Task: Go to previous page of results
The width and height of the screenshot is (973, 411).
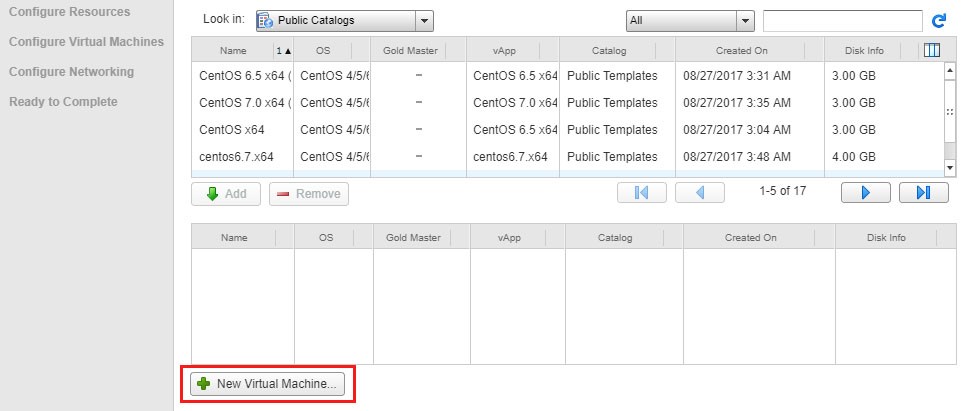Action: 700,193
